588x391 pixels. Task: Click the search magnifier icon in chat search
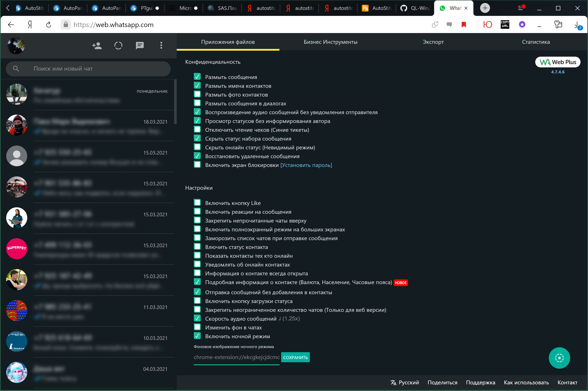[x=16, y=69]
